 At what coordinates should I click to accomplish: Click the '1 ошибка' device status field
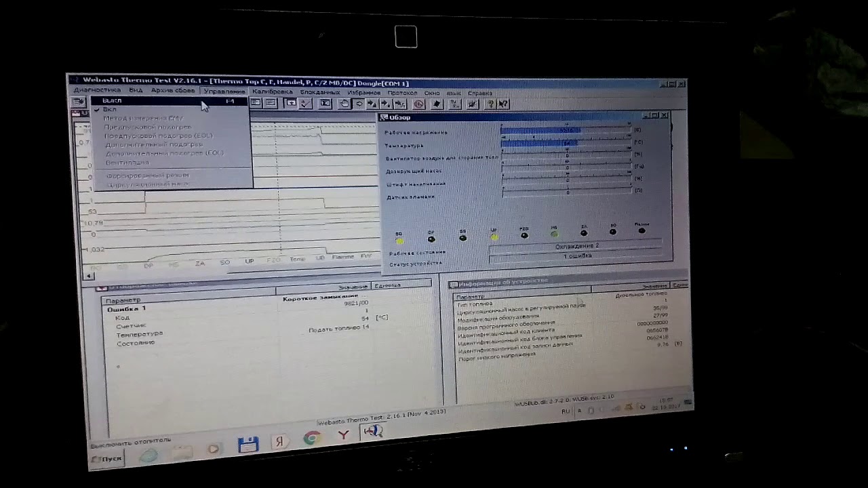coord(575,256)
